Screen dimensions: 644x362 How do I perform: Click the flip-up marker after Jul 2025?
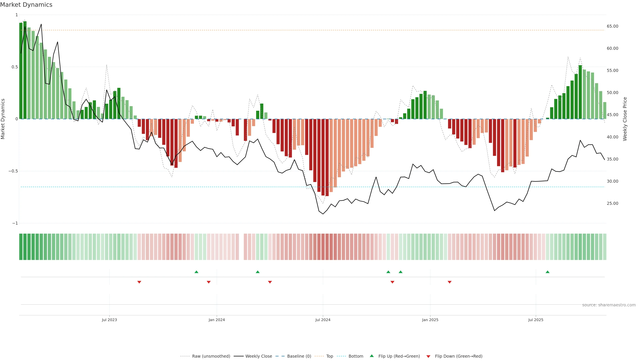(x=548, y=272)
